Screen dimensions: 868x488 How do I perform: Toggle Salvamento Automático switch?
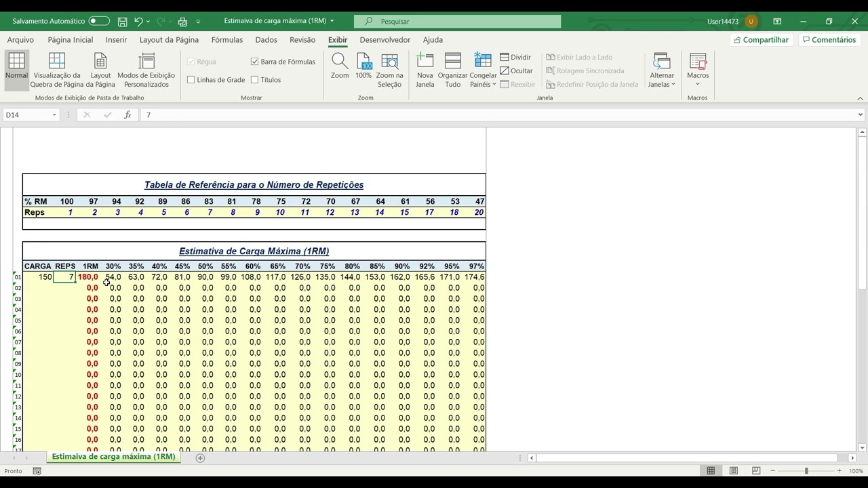coord(99,22)
